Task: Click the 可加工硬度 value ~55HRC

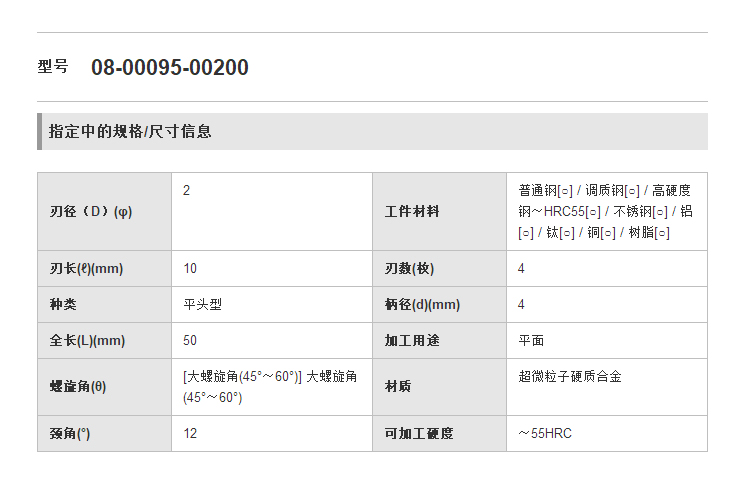Action: pos(545,433)
